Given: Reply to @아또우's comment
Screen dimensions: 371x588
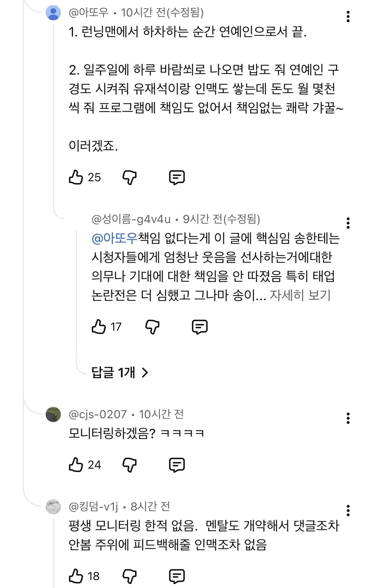Looking at the screenshot, I should click(x=177, y=177).
